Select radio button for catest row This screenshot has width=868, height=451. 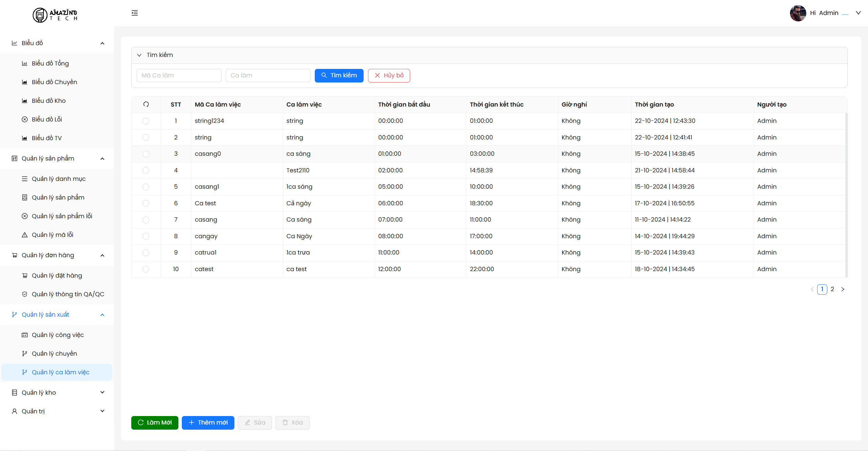(146, 269)
